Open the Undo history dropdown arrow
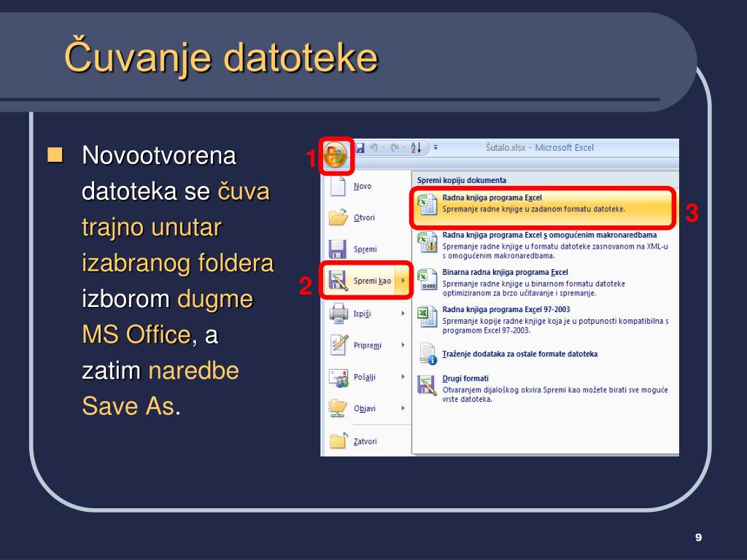The width and height of the screenshot is (747, 560). (x=383, y=148)
